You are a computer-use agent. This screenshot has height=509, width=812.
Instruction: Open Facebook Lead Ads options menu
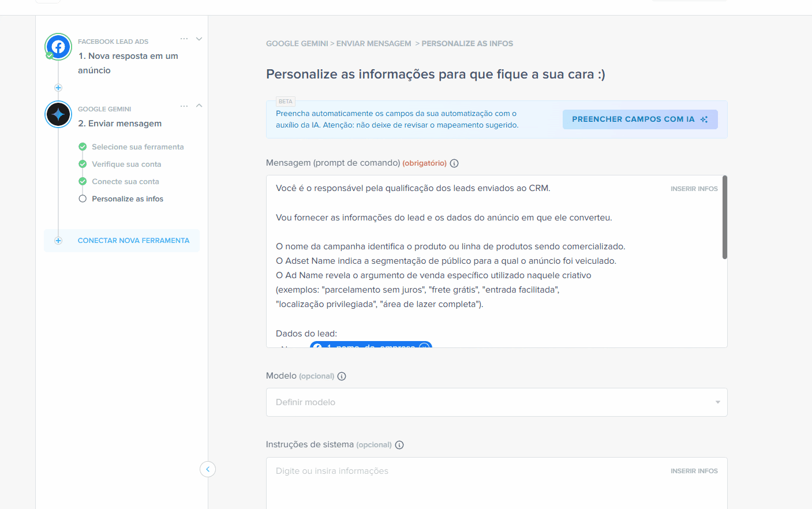click(184, 39)
